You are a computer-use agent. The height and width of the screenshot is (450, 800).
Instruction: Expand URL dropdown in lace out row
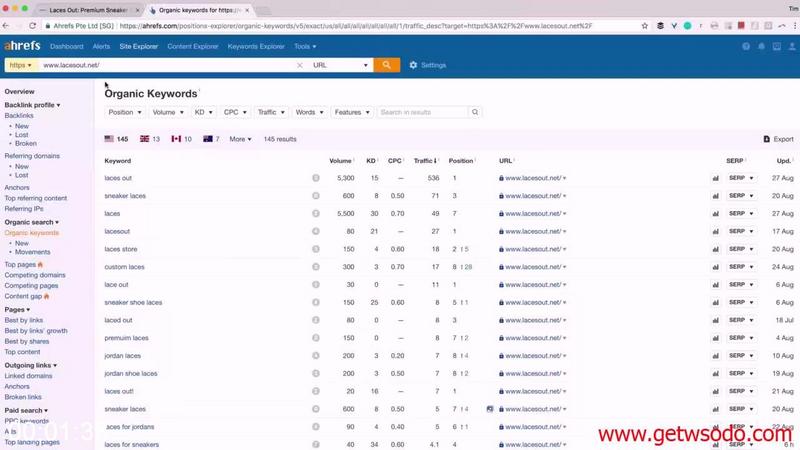pyautogui.click(x=564, y=285)
